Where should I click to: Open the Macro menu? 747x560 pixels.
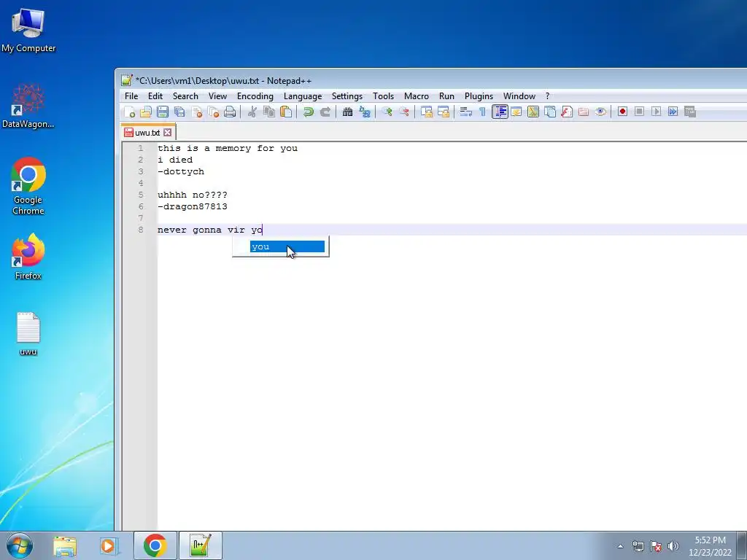(x=417, y=96)
